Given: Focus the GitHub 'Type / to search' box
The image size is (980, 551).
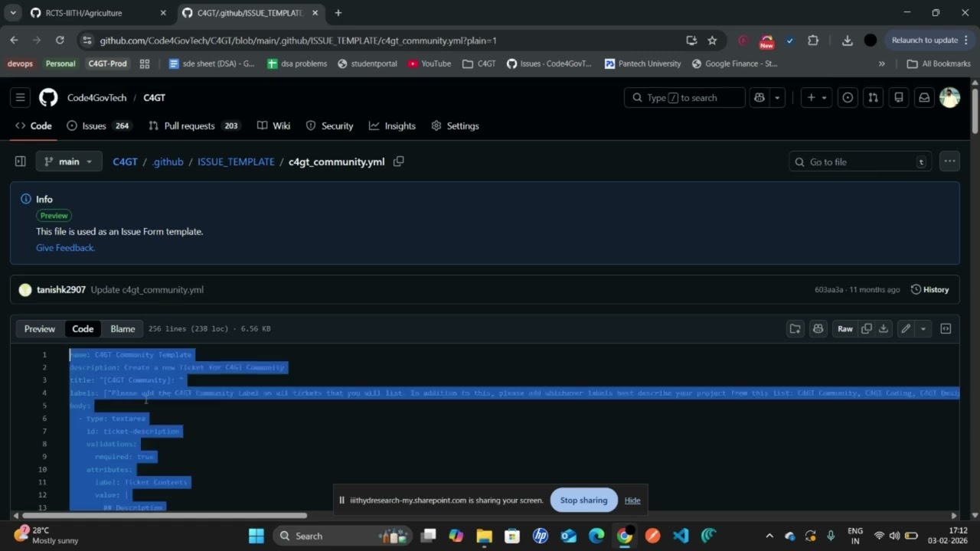Looking at the screenshot, I should 684,97.
